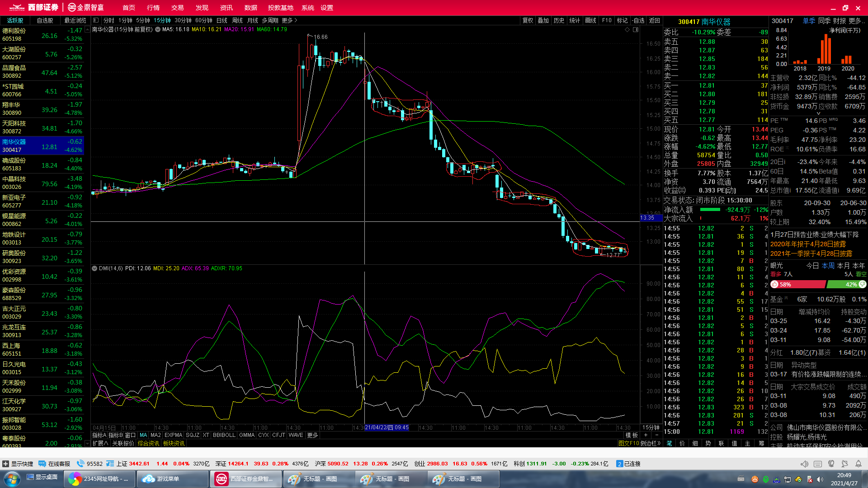The image size is (868, 488).
Task: Click the panel layout icon left of 分时
Action: pos(95,20)
